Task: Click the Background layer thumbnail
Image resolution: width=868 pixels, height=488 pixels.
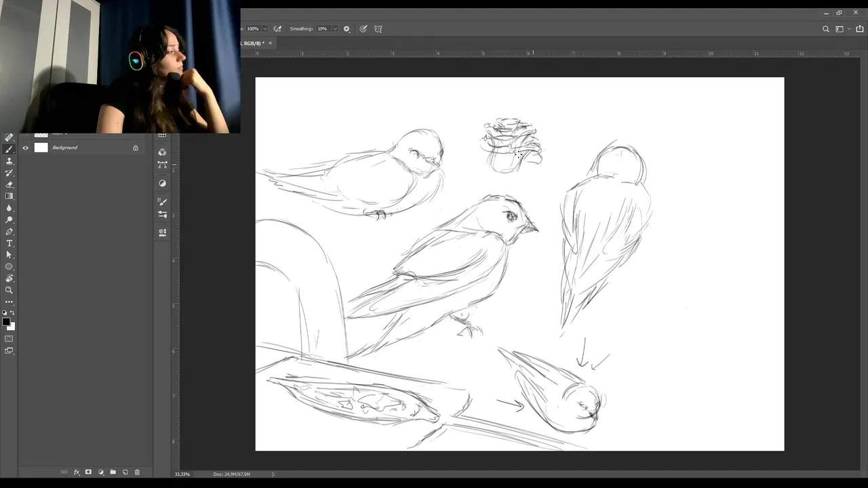Action: (x=41, y=148)
